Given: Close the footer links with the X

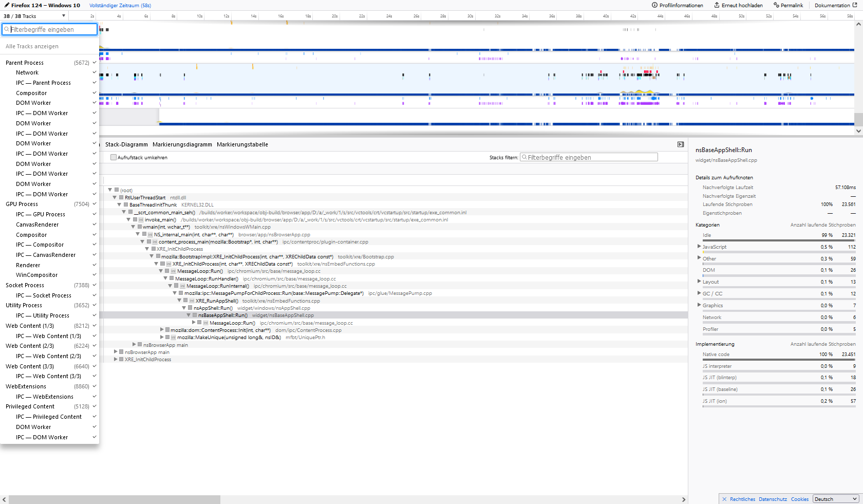Looking at the screenshot, I should 724,499.
